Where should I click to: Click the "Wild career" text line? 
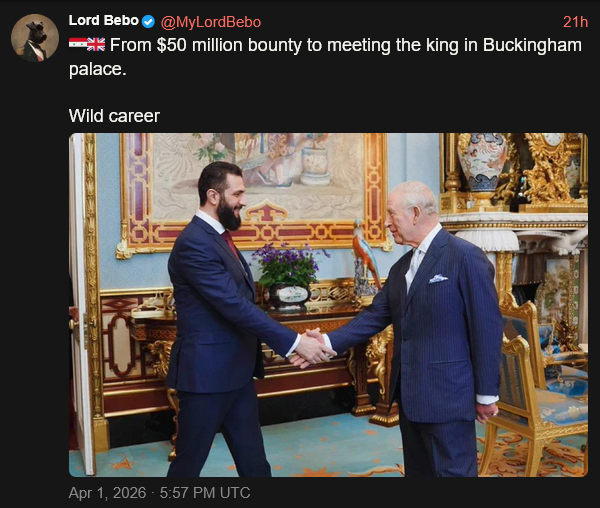[x=114, y=116]
